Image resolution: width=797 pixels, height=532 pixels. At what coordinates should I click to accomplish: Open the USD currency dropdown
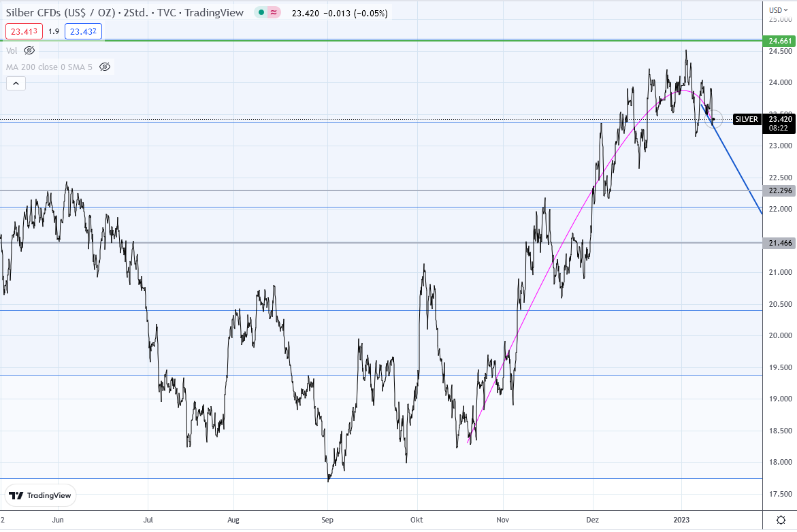point(778,10)
